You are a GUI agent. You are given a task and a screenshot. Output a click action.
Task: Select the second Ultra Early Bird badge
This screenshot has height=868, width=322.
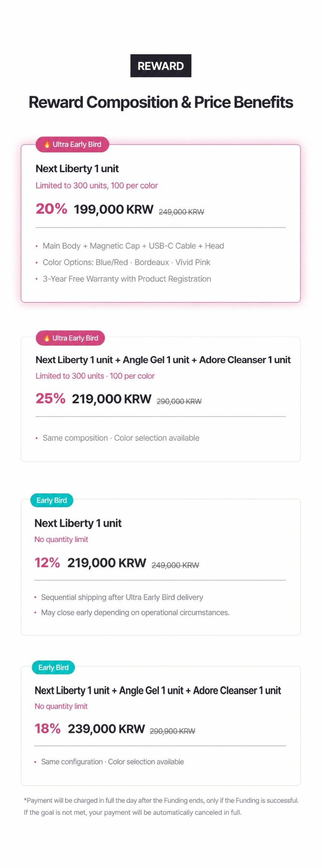(x=70, y=338)
